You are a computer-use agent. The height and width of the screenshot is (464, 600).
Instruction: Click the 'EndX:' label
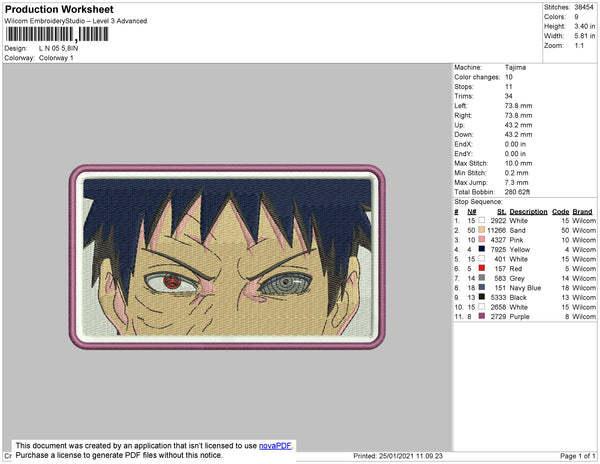point(463,144)
